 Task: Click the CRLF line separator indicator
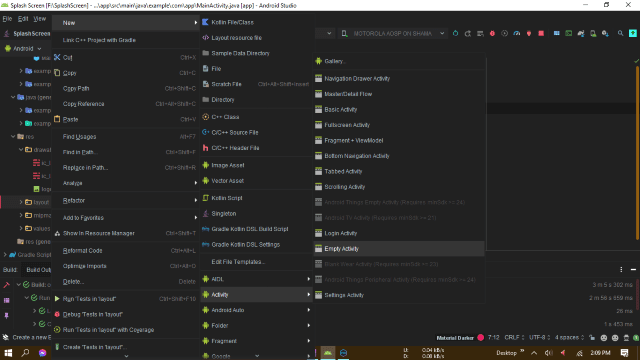pyautogui.click(x=514, y=338)
